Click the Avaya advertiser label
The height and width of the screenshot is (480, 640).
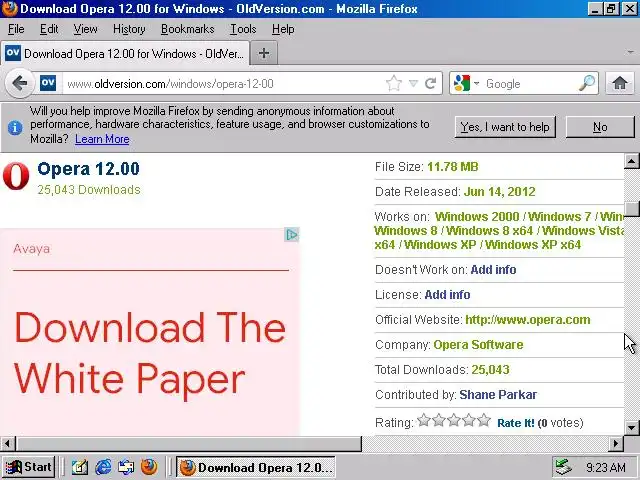tap(31, 249)
